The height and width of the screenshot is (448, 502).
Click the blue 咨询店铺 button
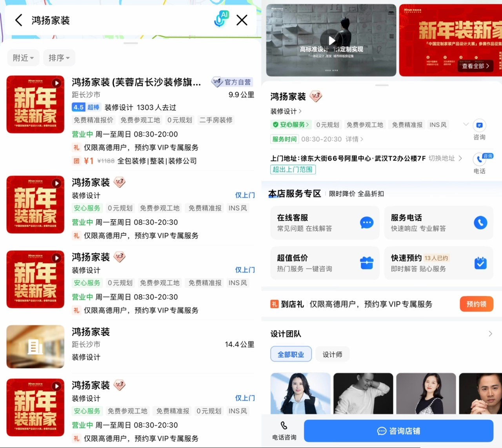pos(398,431)
